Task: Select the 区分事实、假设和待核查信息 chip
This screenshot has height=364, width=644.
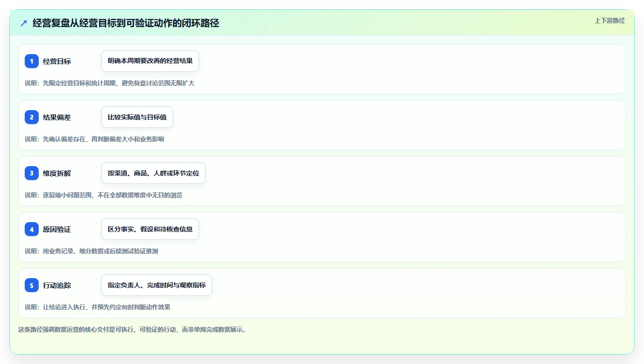Action: pos(150,229)
